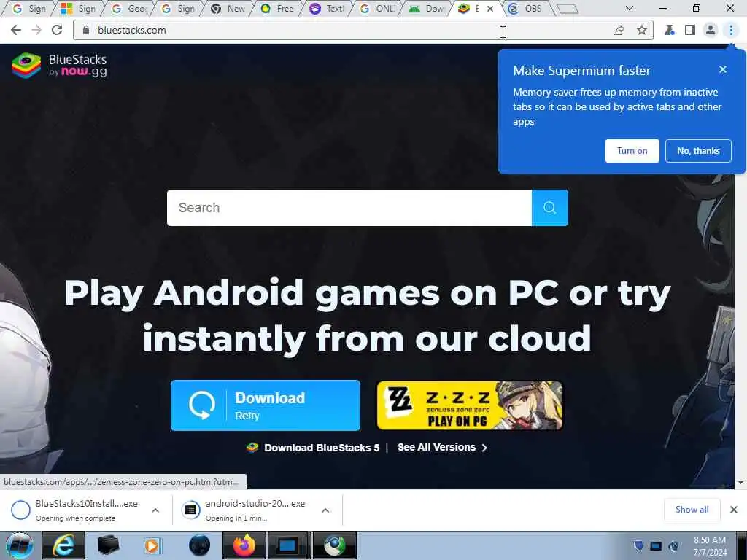Click the Play Android games headline

coord(368,315)
